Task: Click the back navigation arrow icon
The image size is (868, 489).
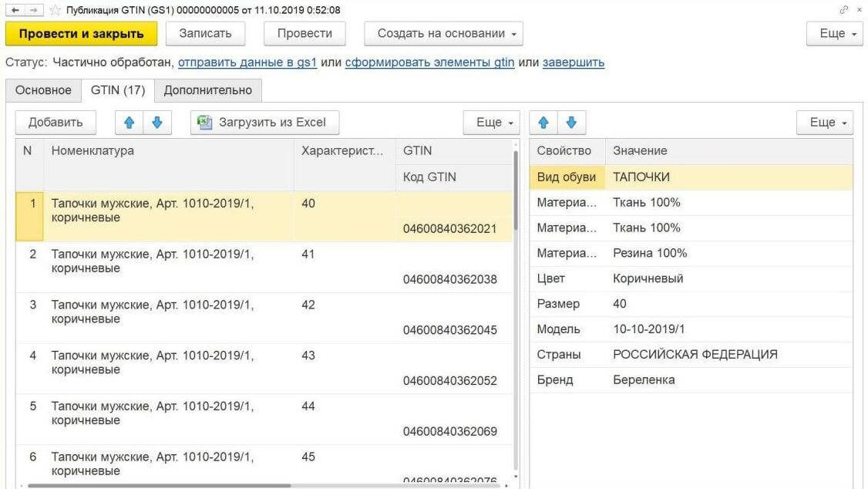Action: [15, 10]
